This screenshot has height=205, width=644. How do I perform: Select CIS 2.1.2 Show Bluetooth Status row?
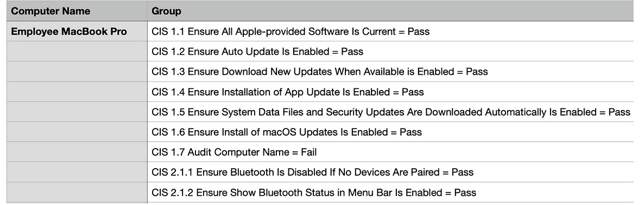[x=390, y=193]
